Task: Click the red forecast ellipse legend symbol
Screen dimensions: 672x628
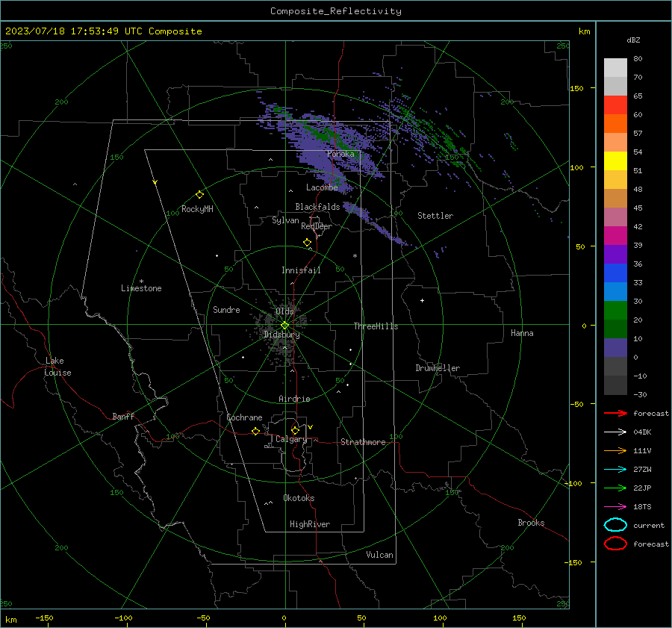Action: (x=615, y=544)
